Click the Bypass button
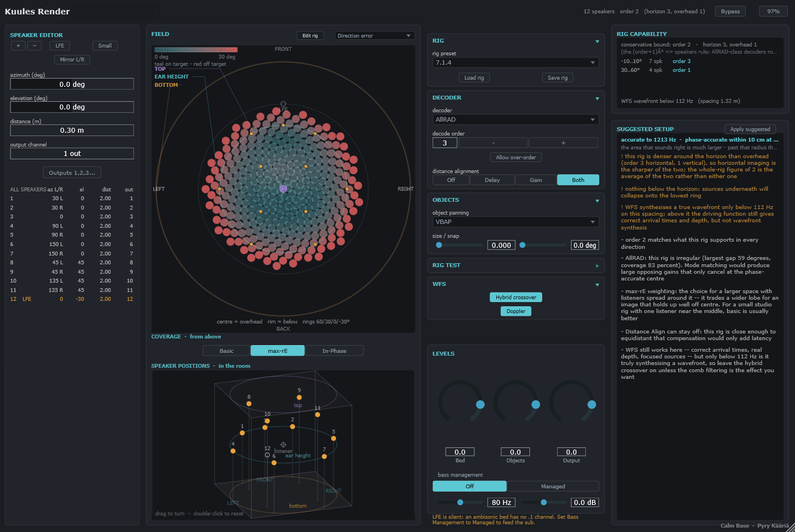The image size is (795, 532). 730,11
